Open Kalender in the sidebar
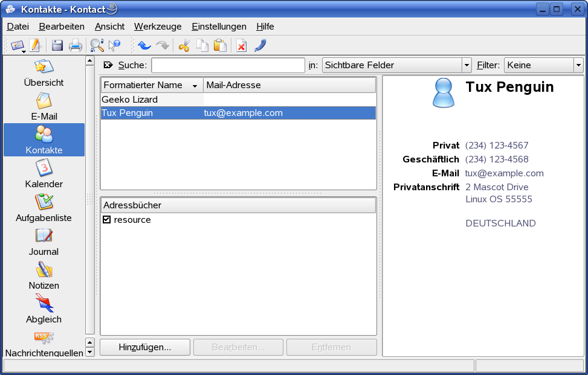This screenshot has height=375, width=588. click(x=44, y=173)
